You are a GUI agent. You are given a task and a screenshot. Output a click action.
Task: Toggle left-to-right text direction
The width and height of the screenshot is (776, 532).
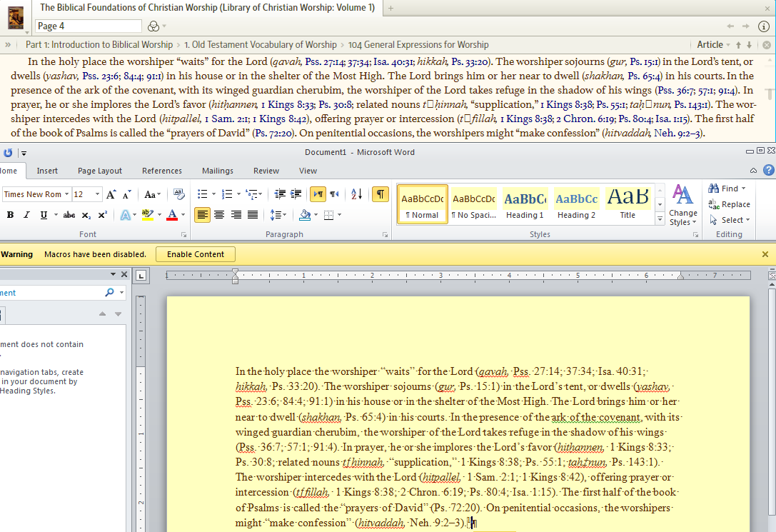click(x=317, y=194)
